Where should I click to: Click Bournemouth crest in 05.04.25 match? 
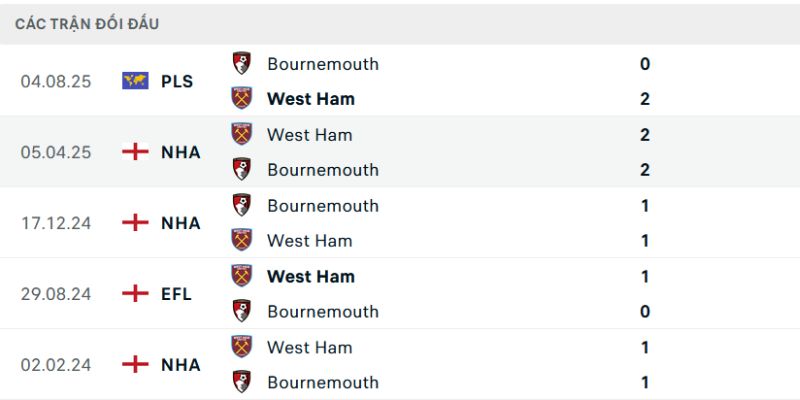pos(242,169)
